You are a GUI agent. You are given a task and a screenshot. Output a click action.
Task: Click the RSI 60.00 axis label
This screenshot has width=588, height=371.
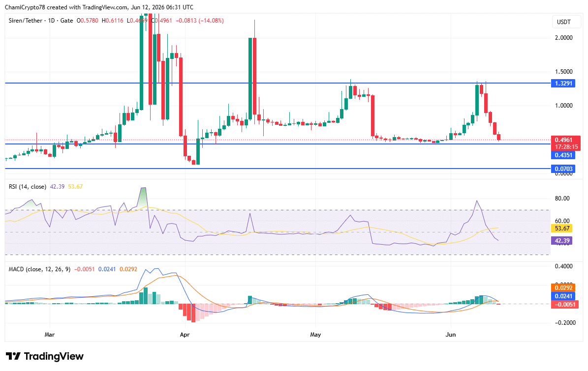pos(562,221)
